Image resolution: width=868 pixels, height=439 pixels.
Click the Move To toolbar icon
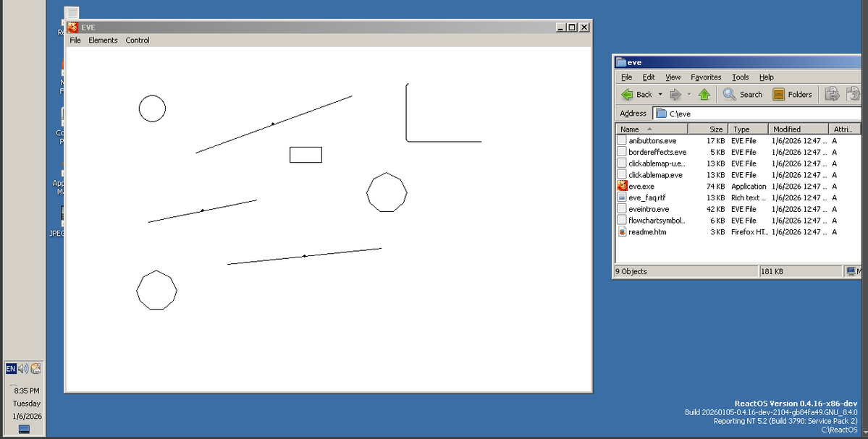tap(833, 94)
